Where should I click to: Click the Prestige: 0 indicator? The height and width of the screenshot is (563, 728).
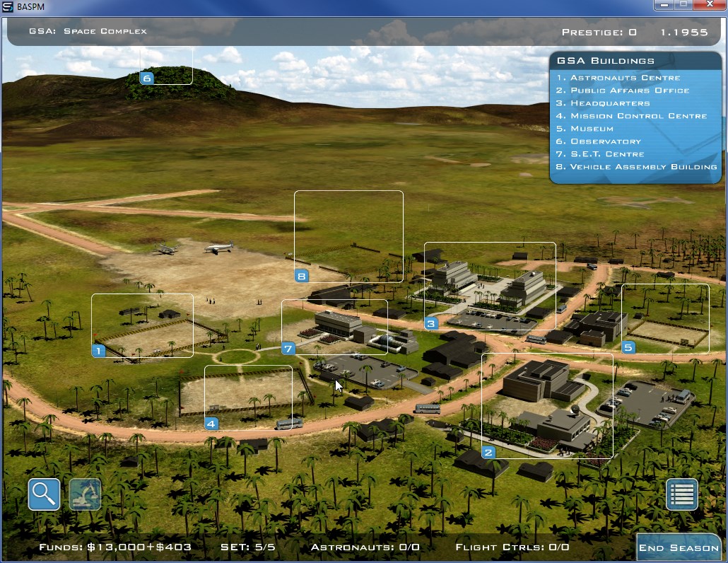click(599, 32)
